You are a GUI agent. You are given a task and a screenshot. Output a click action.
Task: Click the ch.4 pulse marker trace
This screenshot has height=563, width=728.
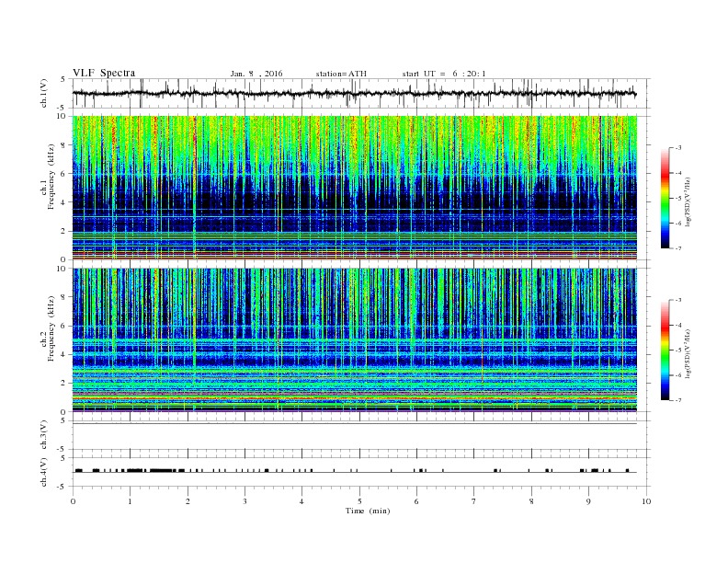point(354,471)
